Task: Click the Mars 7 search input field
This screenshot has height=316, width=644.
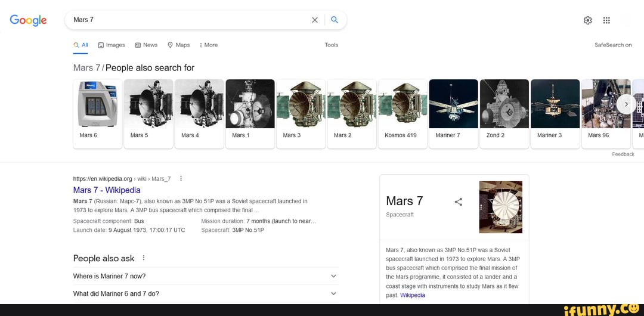Action: 191,20
